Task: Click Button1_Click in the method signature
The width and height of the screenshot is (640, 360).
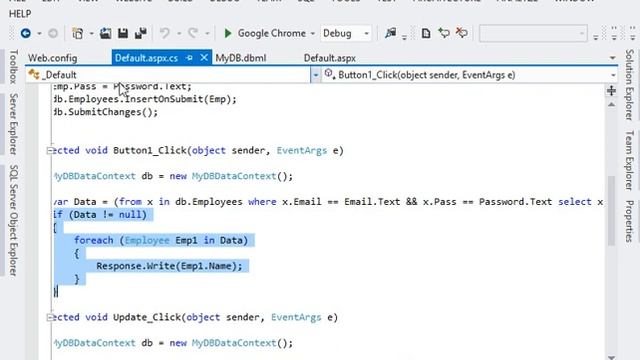Action: point(150,151)
